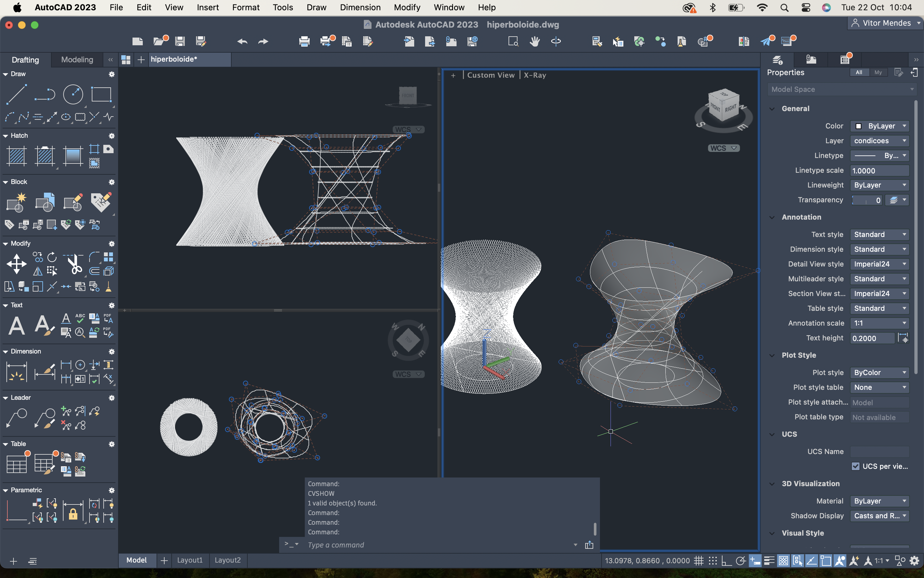Open status bar settings gear
The width and height of the screenshot is (924, 578).
click(914, 560)
